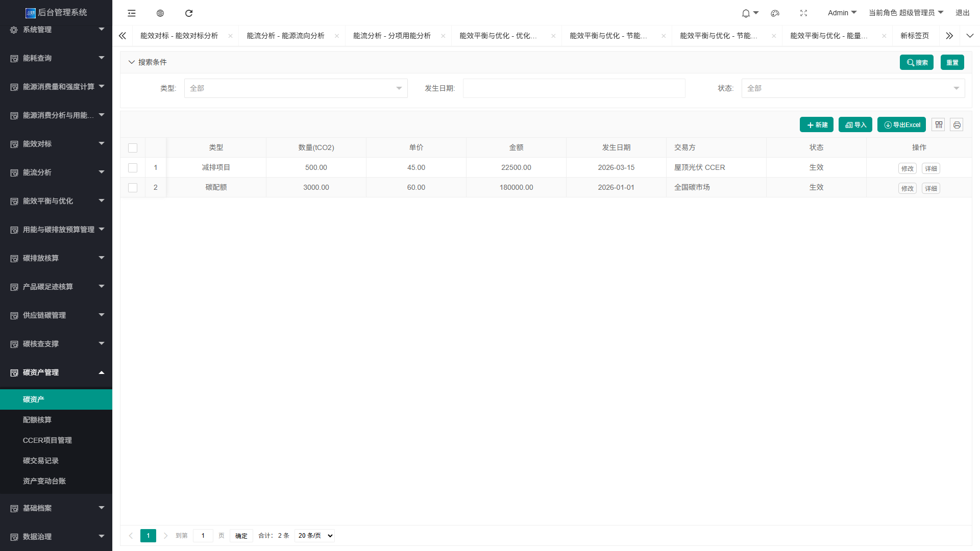Close the 分项用能分析 tab
This screenshot has height=551, width=980.
click(443, 36)
